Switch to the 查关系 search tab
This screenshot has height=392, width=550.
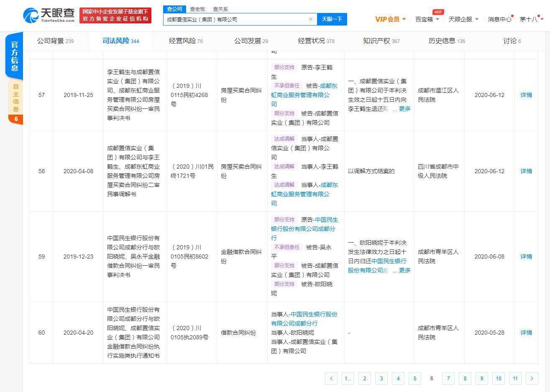[x=220, y=9]
